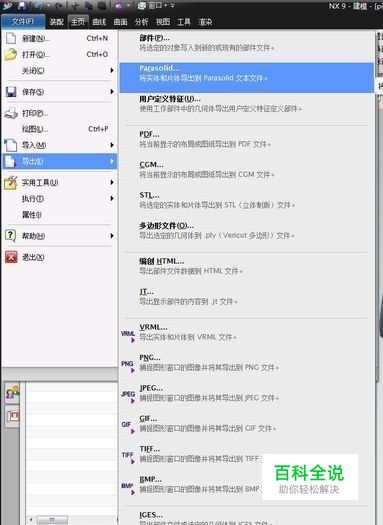Click the lower resource bar icon under roles

tap(13, 417)
